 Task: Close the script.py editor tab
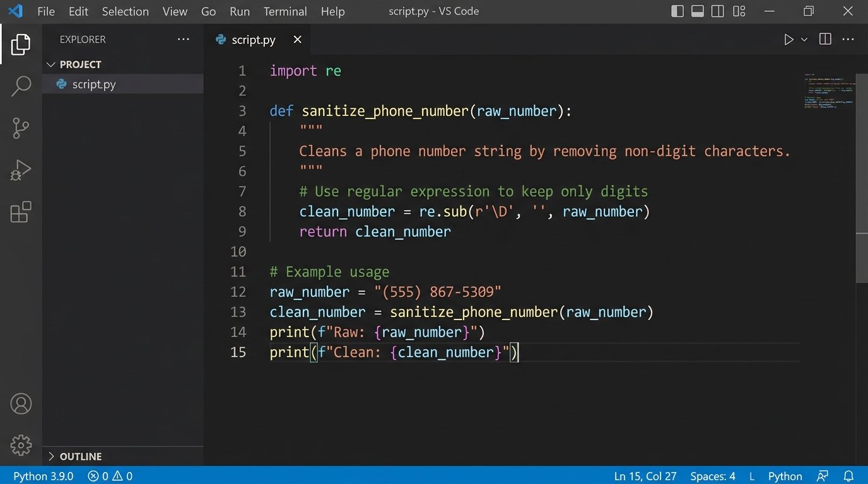[298, 40]
